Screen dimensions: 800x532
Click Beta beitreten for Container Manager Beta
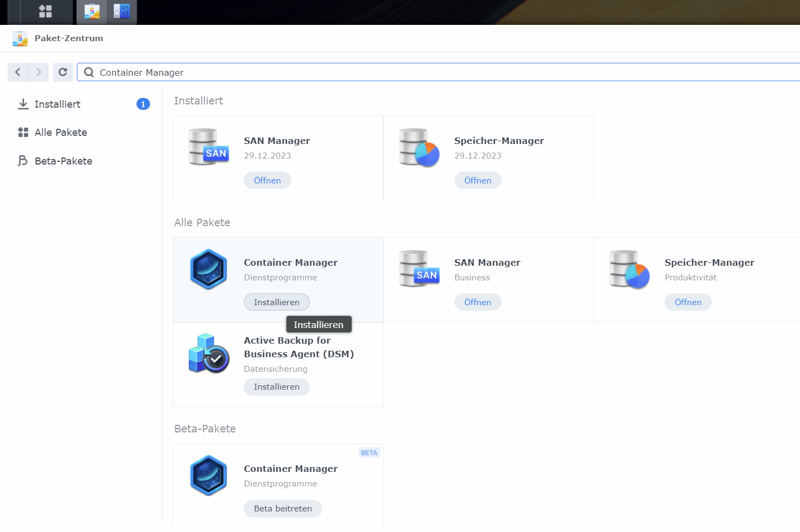(283, 508)
